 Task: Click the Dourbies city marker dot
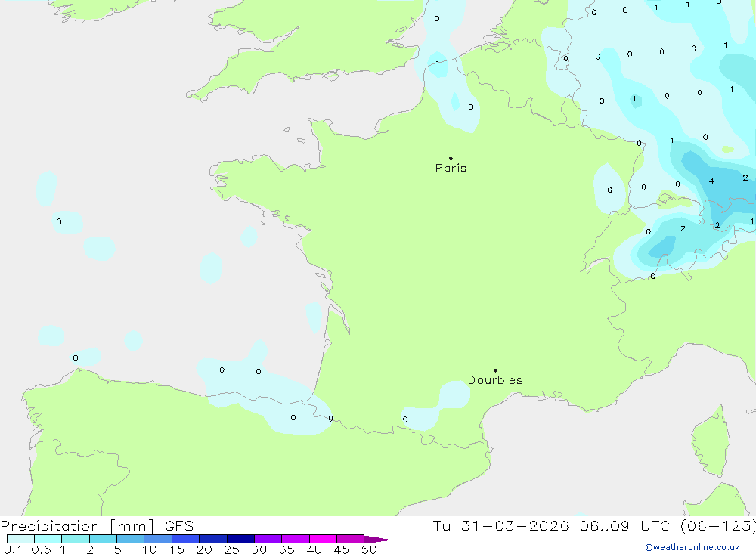(x=495, y=370)
